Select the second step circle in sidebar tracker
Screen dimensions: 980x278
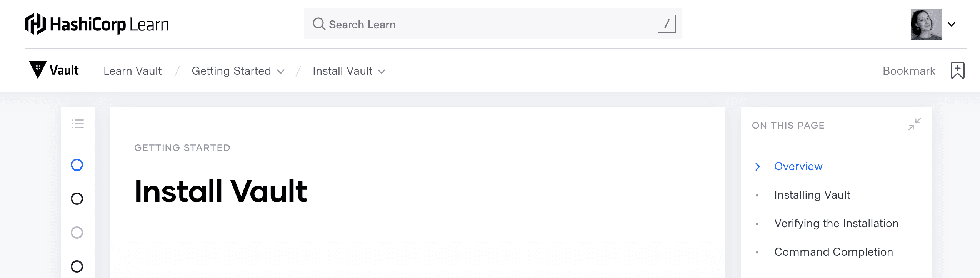point(77,199)
